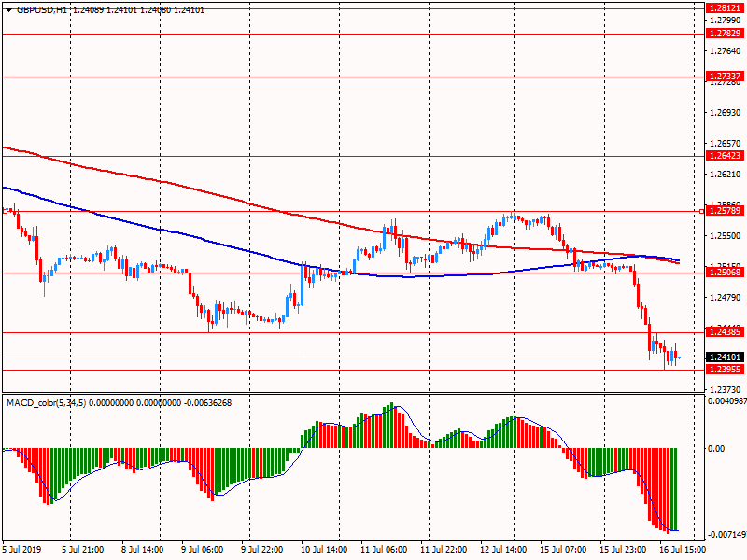Click the 16 Jul 15:00 time label
The width and height of the screenshot is (747, 560).
(683, 550)
